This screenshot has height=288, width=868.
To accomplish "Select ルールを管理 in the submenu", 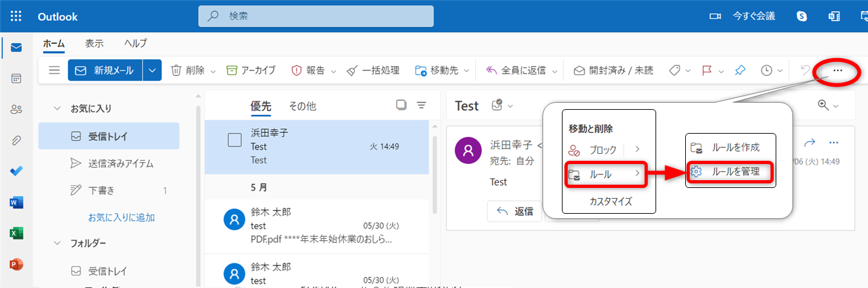I will (730, 172).
